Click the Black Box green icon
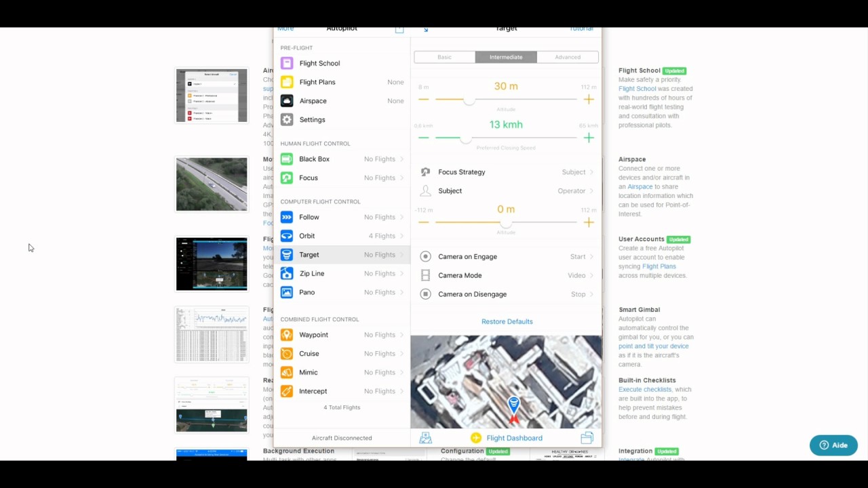This screenshot has width=868, height=488. coord(287,159)
